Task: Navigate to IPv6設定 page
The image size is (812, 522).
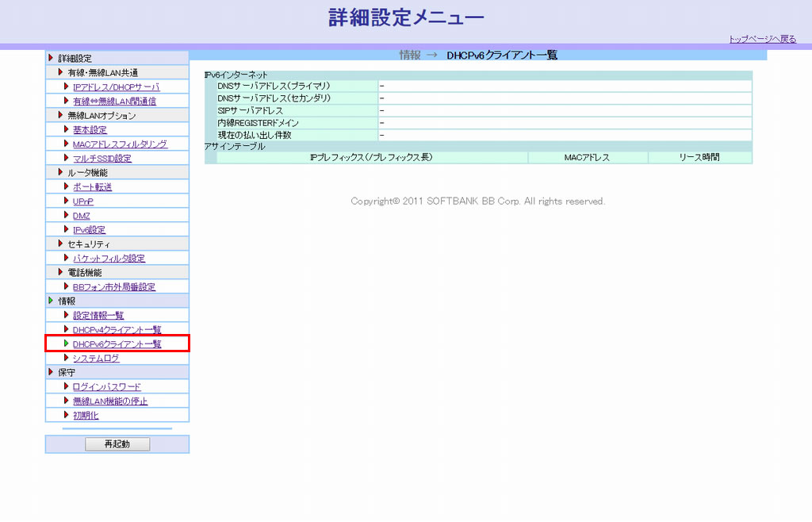Action: [89, 229]
